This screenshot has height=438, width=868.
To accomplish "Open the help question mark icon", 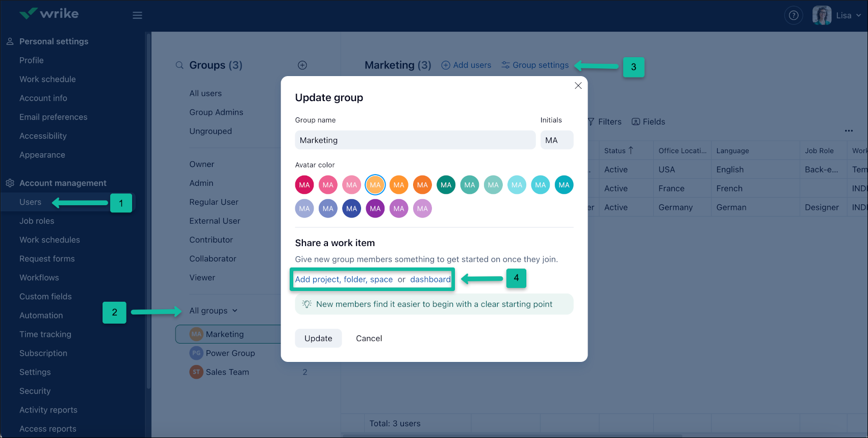I will 794,15.
